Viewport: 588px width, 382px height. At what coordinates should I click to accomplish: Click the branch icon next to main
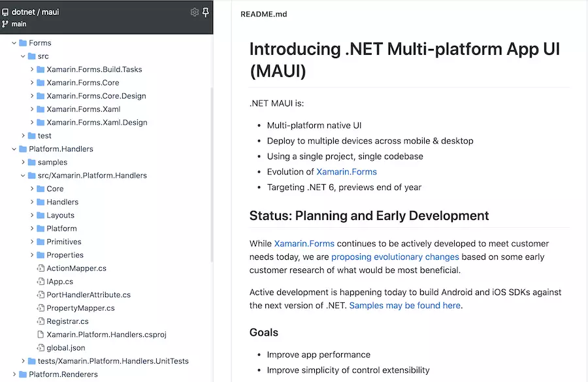[x=6, y=24]
